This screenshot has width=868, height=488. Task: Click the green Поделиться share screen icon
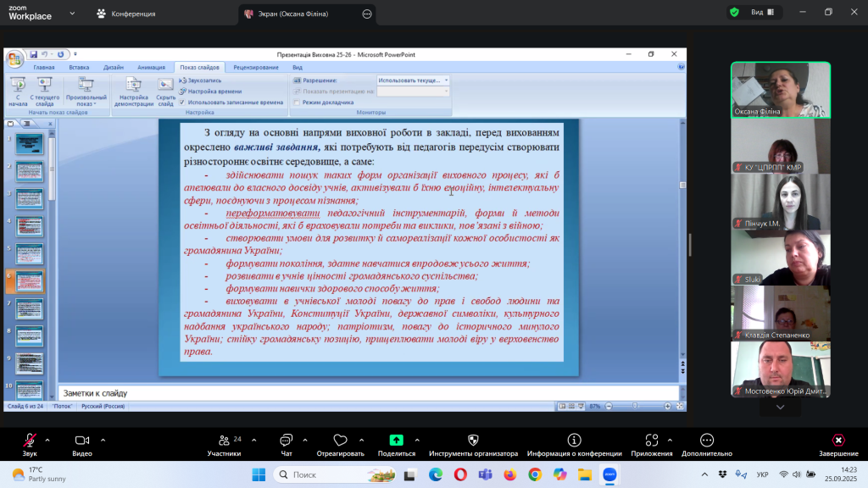point(396,441)
